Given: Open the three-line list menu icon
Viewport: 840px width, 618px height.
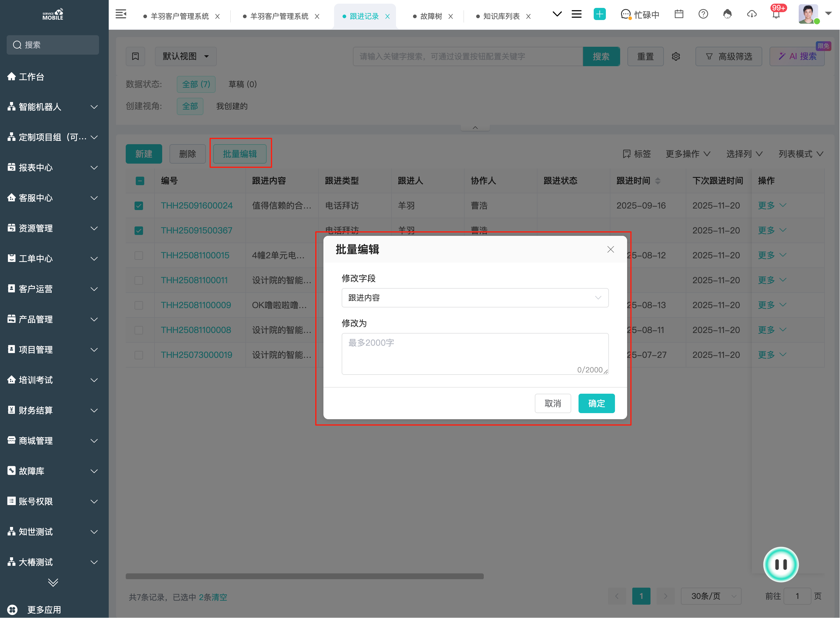Looking at the screenshot, I should pyautogui.click(x=576, y=14).
